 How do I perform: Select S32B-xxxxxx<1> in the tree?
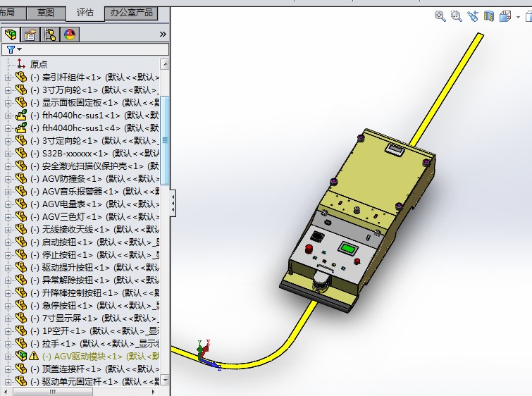(x=94, y=154)
